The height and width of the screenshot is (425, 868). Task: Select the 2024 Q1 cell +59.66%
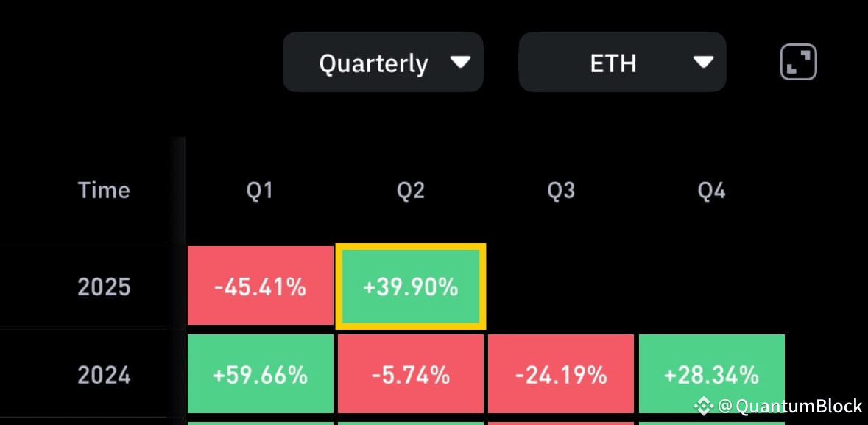tap(260, 373)
